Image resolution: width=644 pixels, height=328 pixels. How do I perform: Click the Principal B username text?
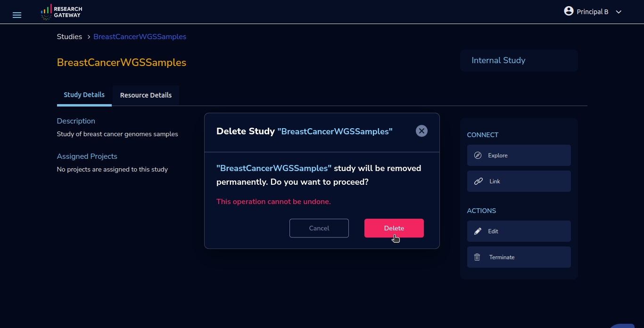click(593, 12)
